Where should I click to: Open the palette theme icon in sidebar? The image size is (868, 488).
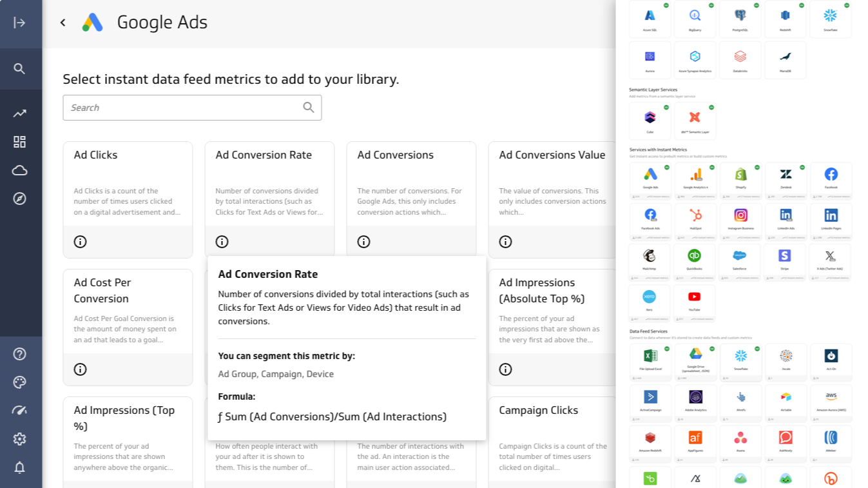pyautogui.click(x=19, y=382)
